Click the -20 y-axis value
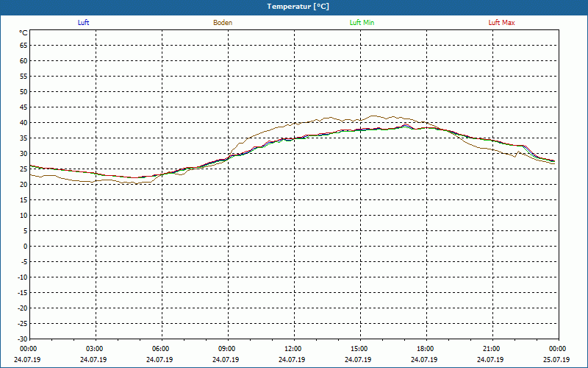Image resolution: width=588 pixels, height=368 pixels. coord(23,308)
